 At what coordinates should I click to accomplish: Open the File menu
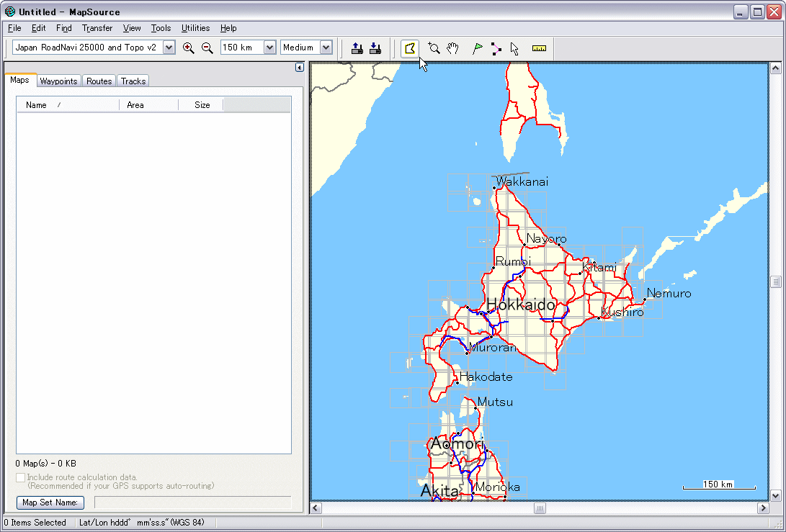click(14, 28)
